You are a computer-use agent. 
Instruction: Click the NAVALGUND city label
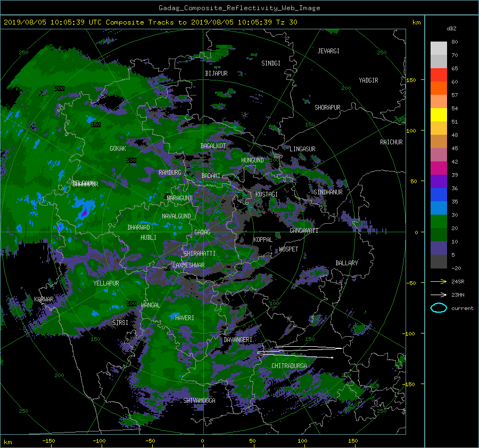(176, 216)
